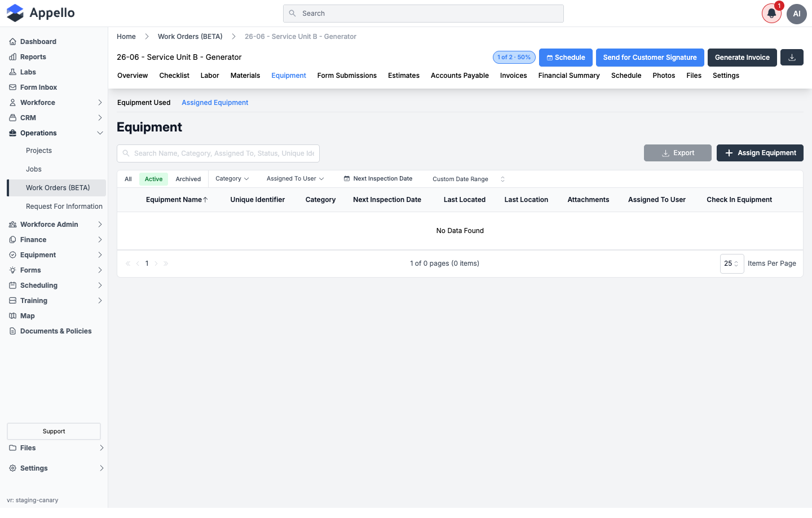Image resolution: width=812 pixels, height=518 pixels.
Task: Focus the equipment search name field
Action: click(218, 153)
